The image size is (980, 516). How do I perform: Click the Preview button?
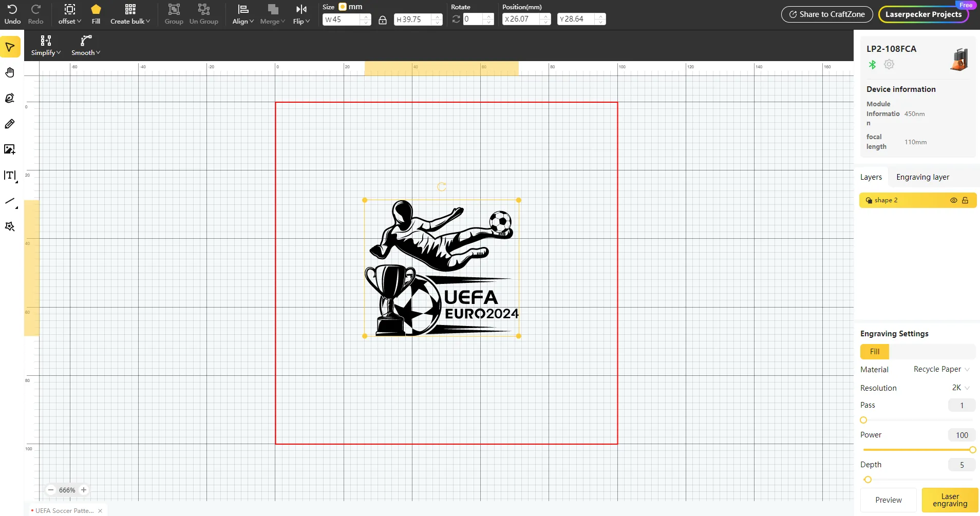(889, 500)
